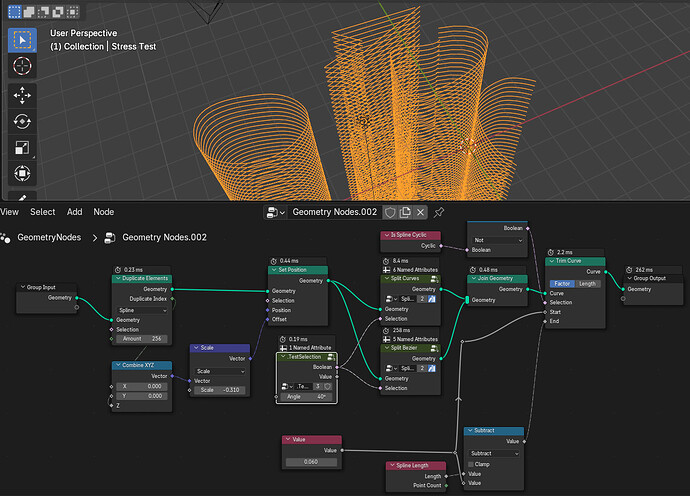
Task: Click the Angle 40° field in .TestSelection
Action: [x=306, y=397]
